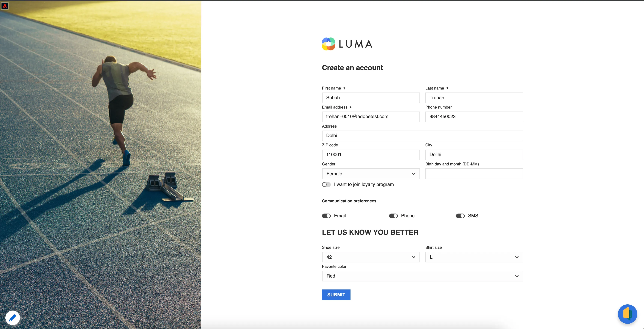Click the 'Create an account' heading
Screen dimensions: 644x329
pos(352,68)
